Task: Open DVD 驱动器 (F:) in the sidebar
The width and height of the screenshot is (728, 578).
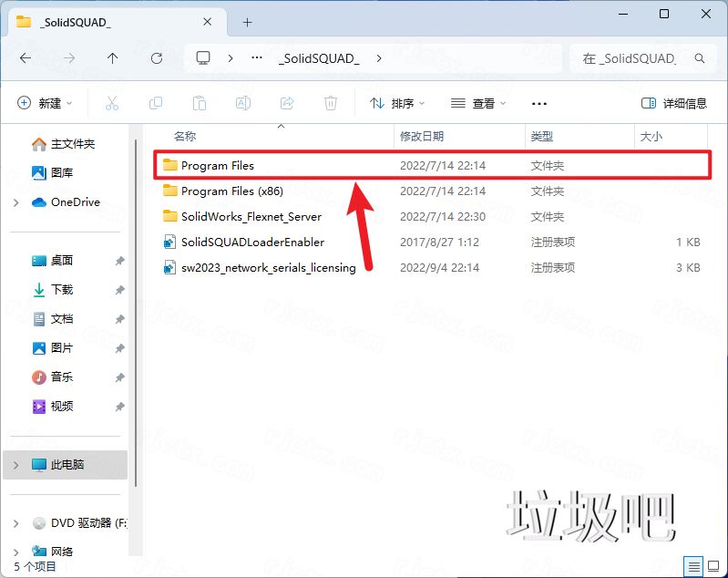Action: coord(79,523)
